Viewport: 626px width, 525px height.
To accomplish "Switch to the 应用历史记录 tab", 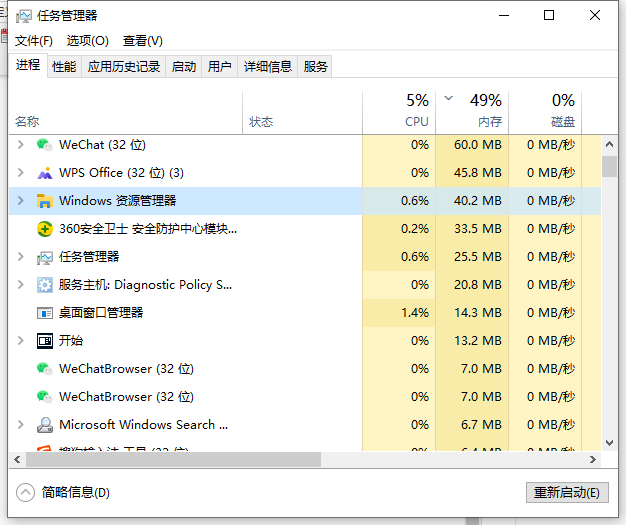I will [x=124, y=66].
